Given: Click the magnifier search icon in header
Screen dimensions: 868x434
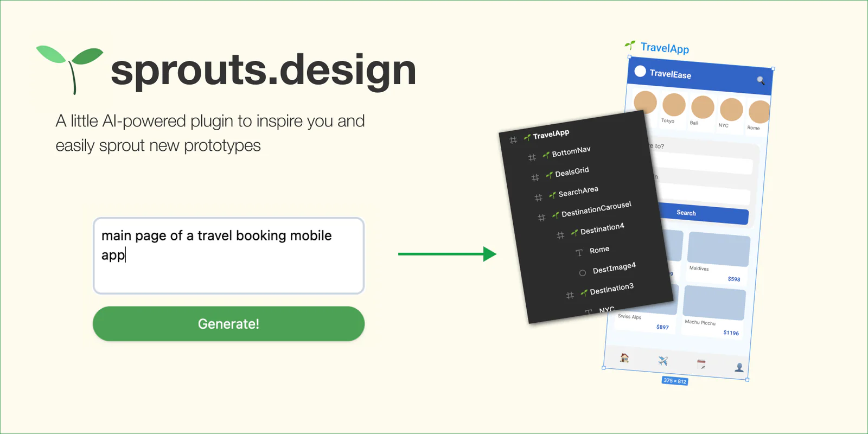Looking at the screenshot, I should [761, 80].
